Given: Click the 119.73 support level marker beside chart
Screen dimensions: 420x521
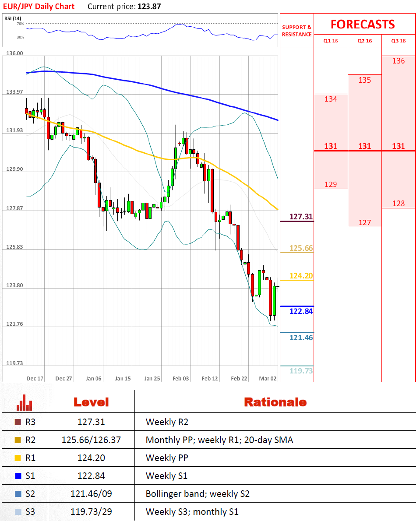Looking at the screenshot, I should coord(301,371).
